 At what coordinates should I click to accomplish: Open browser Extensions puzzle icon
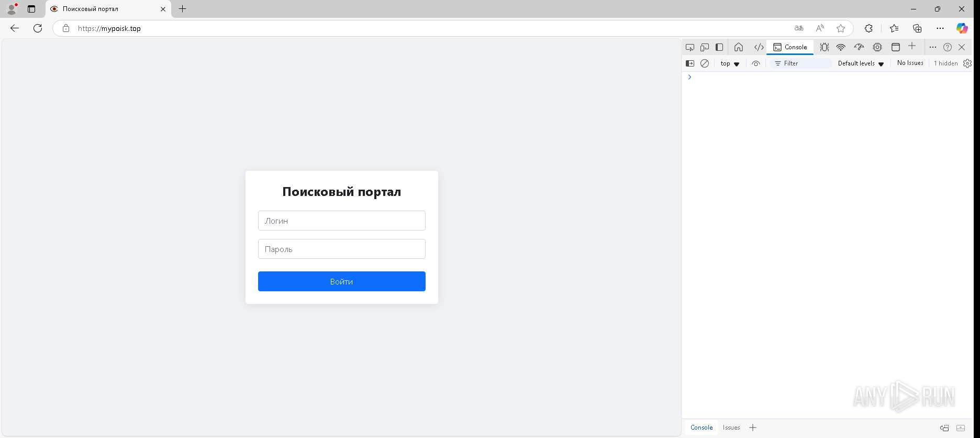[x=868, y=28]
